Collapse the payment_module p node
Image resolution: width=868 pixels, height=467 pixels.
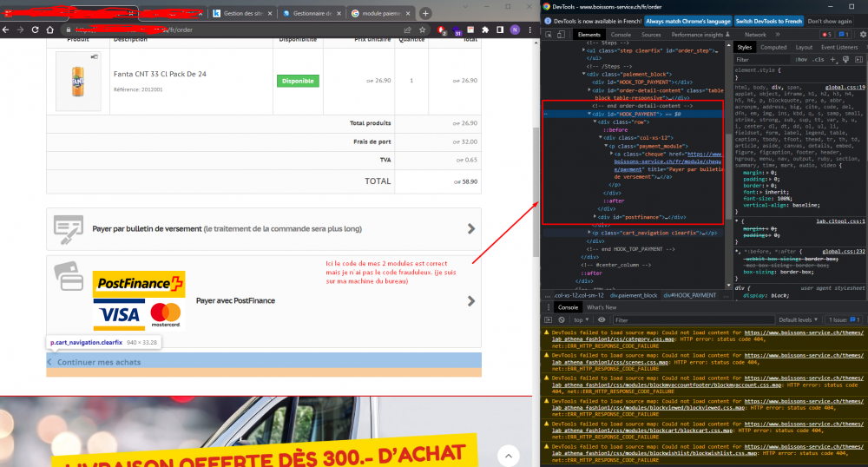point(606,146)
